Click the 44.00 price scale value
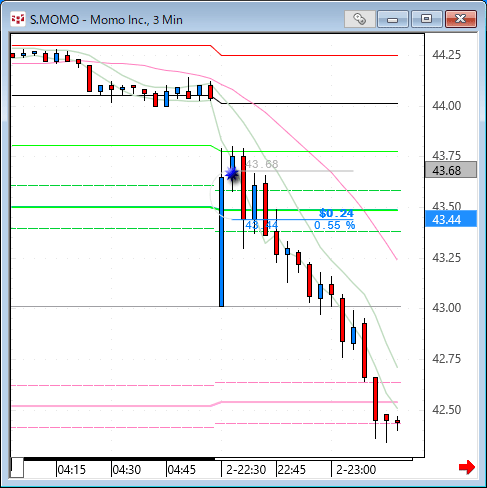This screenshot has height=488, width=487. pos(447,106)
